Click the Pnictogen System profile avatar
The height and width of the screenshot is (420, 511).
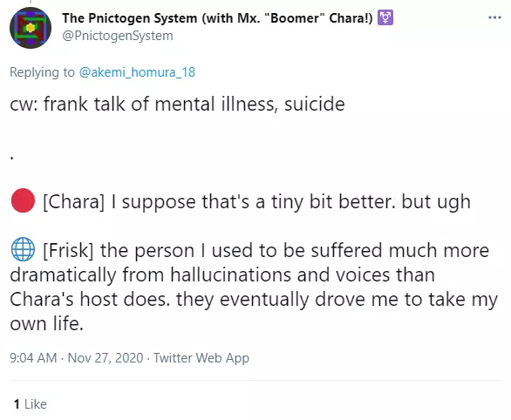click(31, 28)
